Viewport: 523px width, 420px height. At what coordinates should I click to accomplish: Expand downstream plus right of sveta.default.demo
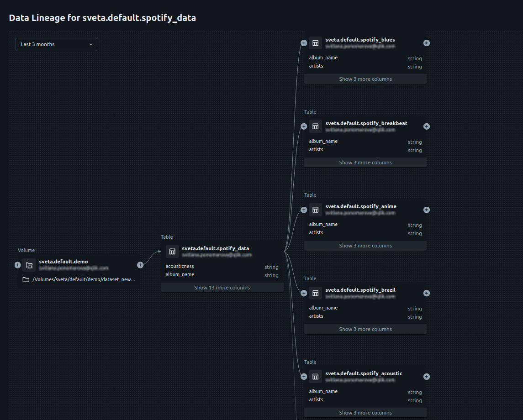[x=140, y=265]
